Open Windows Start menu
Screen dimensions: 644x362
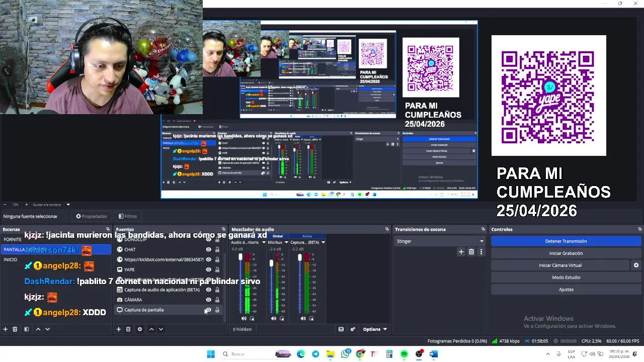tap(211, 354)
